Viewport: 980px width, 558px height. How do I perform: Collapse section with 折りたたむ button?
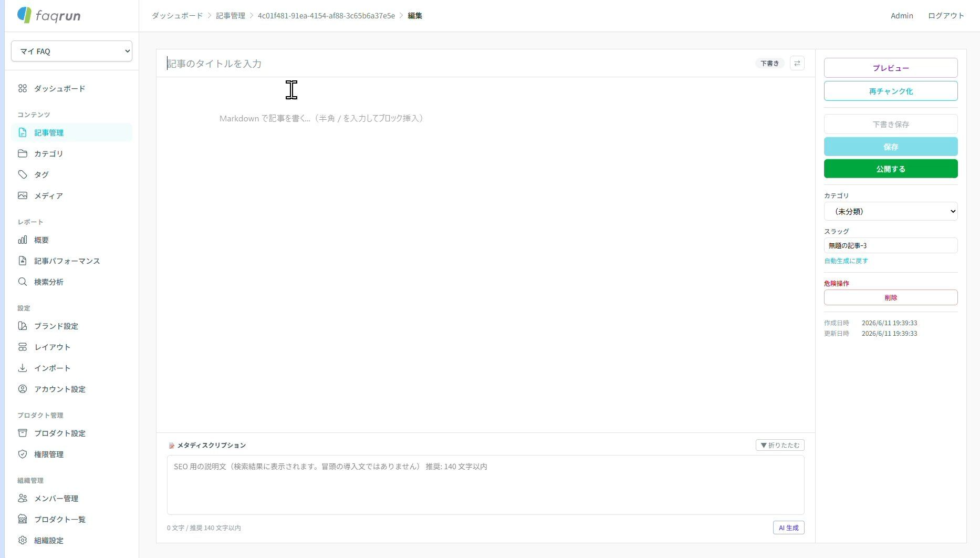pos(780,445)
